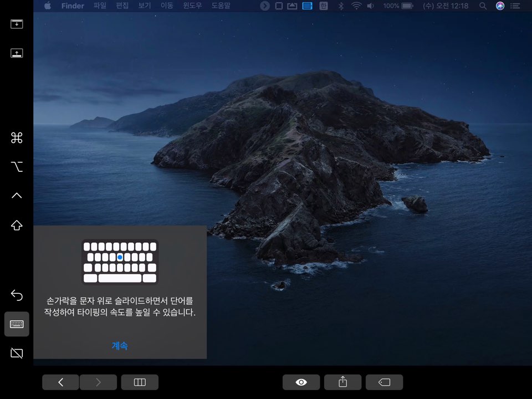The width and height of the screenshot is (532, 399).
Task: Open the Finder menu
Action: coord(73,6)
